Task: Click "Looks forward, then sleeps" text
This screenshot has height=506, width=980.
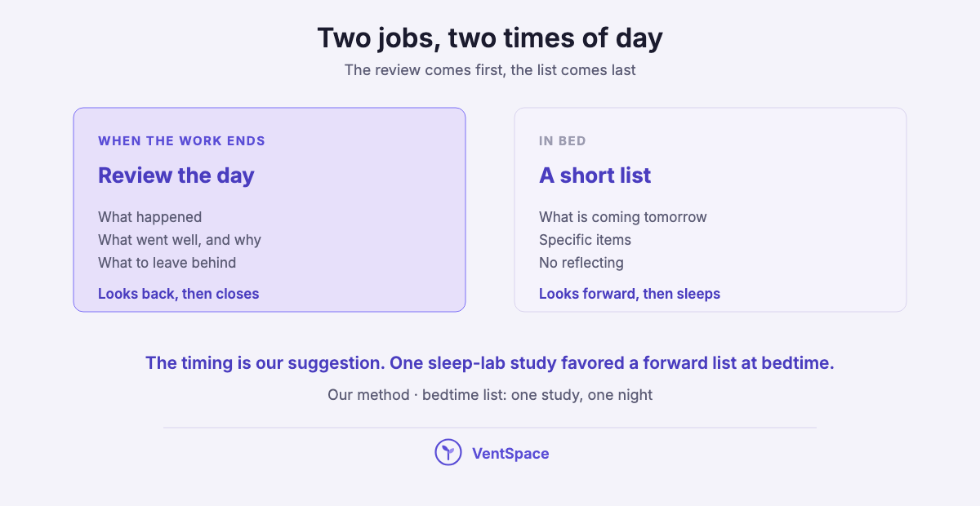Action: click(x=630, y=294)
